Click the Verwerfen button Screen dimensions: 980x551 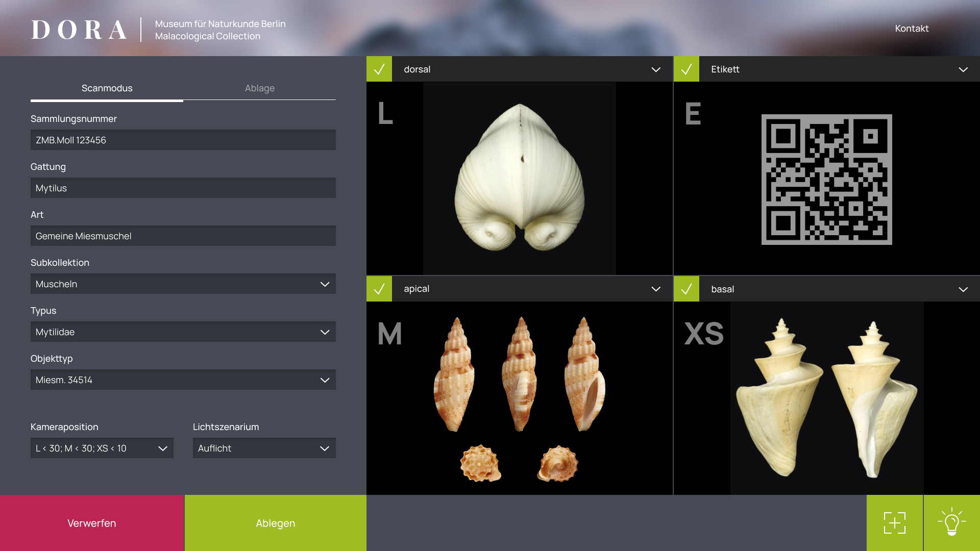92,523
